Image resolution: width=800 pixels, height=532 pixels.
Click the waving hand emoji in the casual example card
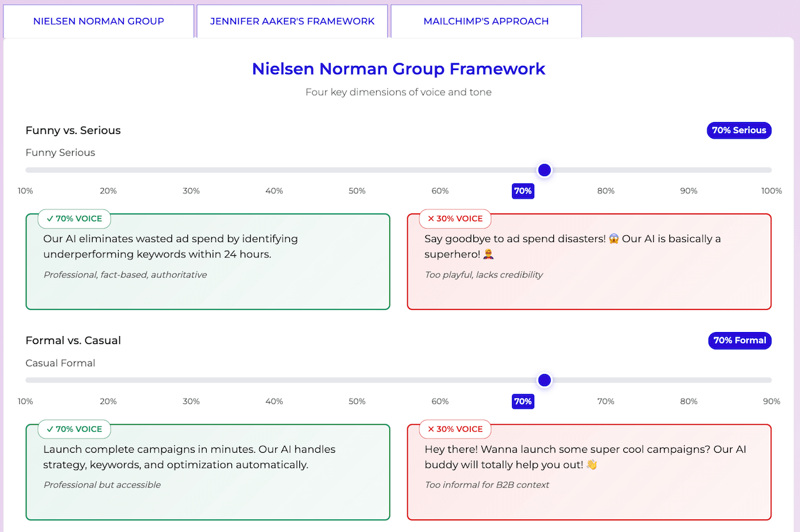tap(591, 465)
